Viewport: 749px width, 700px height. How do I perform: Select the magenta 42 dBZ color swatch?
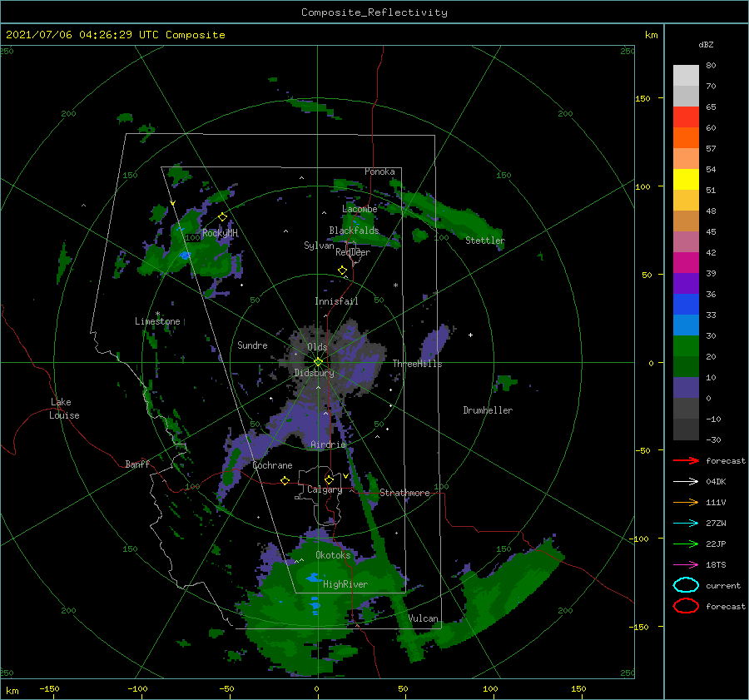tap(686, 262)
